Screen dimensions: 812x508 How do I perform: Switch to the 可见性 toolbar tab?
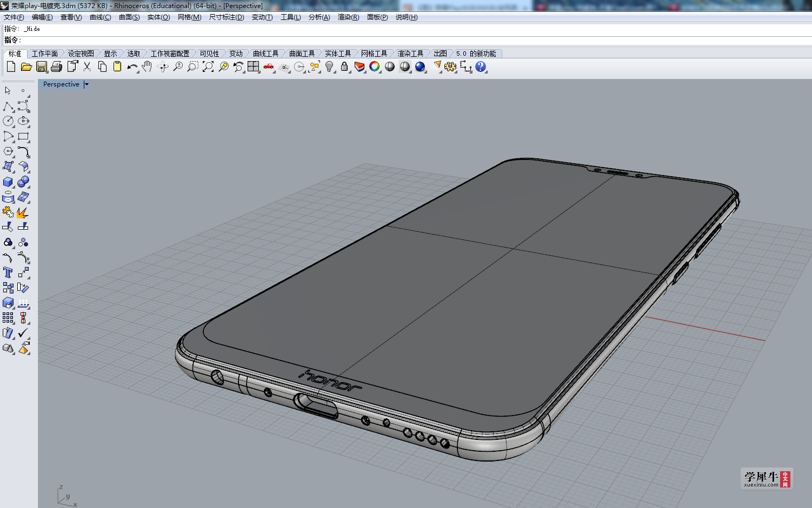210,54
